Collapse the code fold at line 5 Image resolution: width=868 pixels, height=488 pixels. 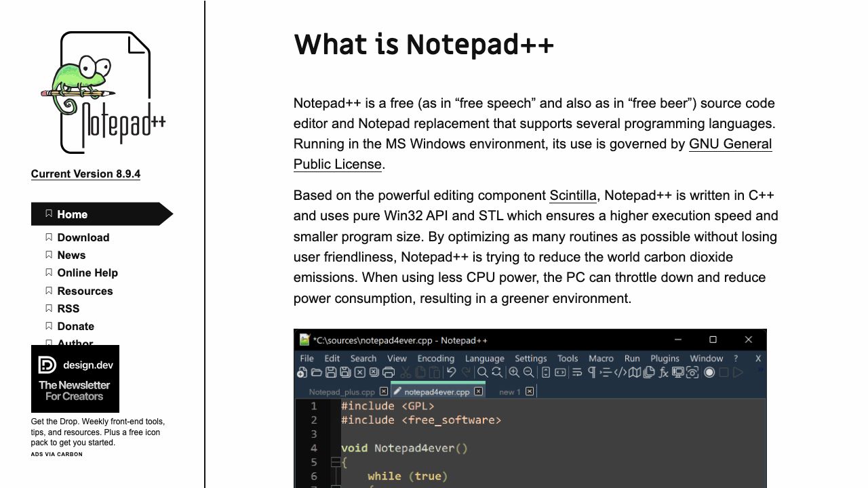(335, 462)
